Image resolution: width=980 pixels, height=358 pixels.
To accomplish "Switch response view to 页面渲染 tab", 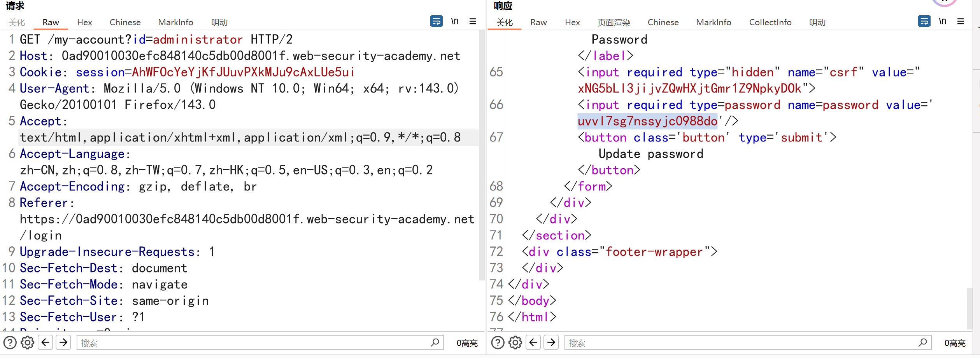I will click(614, 23).
